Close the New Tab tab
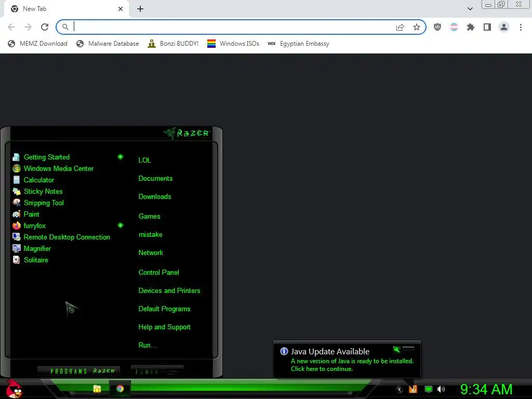This screenshot has height=399, width=532. pyautogui.click(x=121, y=9)
